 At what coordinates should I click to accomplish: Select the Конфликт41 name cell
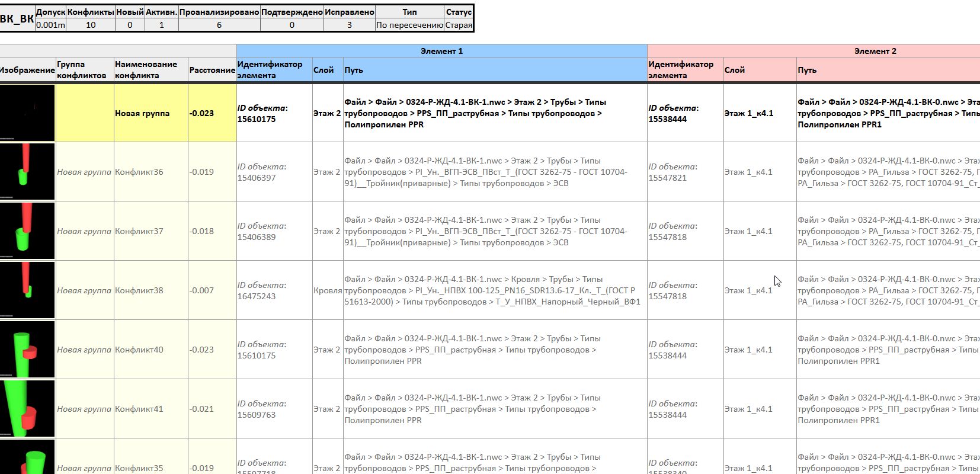tap(151, 409)
